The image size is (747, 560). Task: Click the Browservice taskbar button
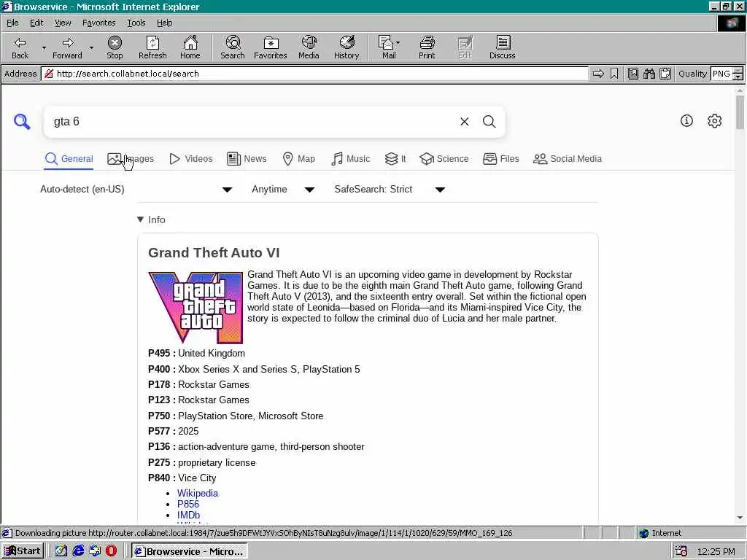(190, 551)
